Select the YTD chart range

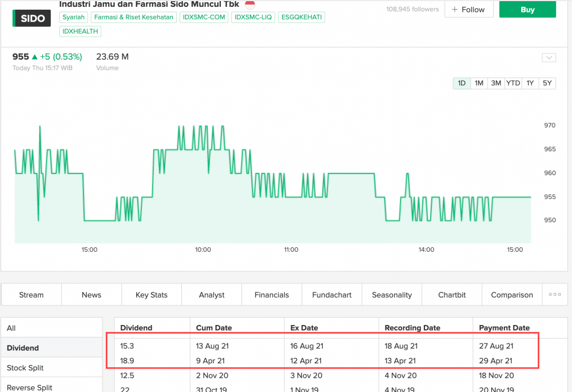pos(513,83)
